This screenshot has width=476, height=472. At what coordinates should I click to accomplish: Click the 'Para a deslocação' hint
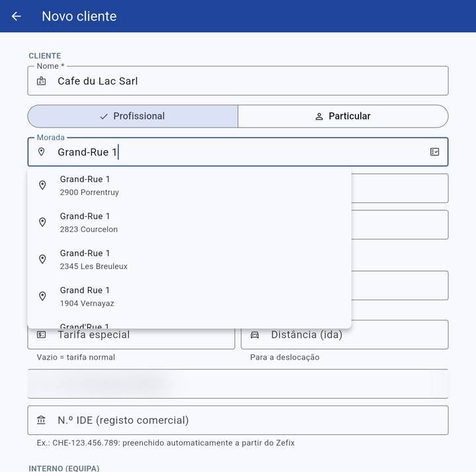(x=285, y=357)
